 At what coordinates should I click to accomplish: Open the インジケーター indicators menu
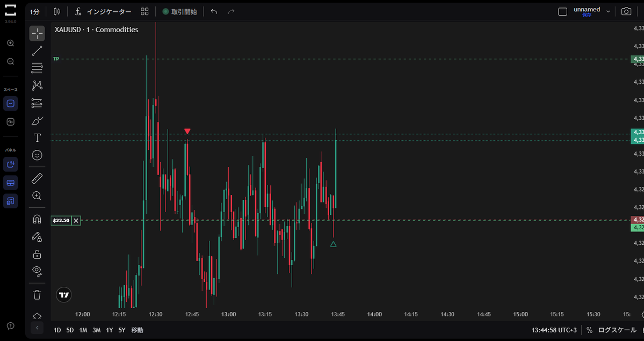(x=103, y=12)
